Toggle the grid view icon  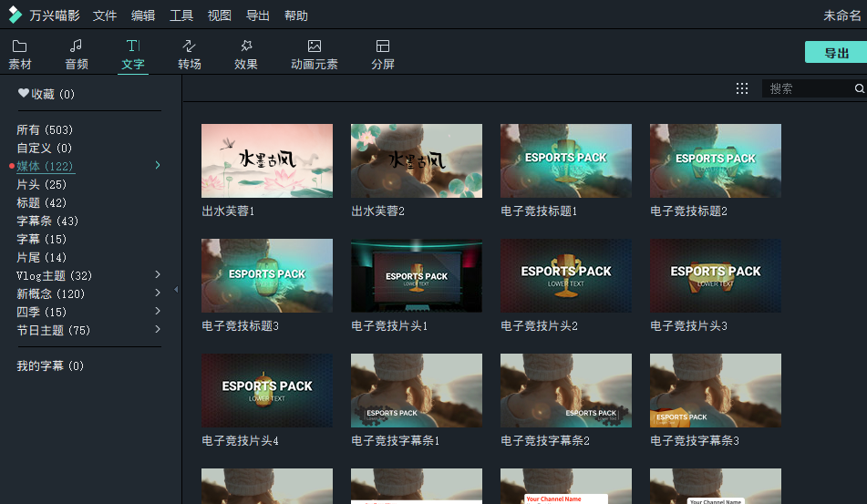(x=742, y=88)
